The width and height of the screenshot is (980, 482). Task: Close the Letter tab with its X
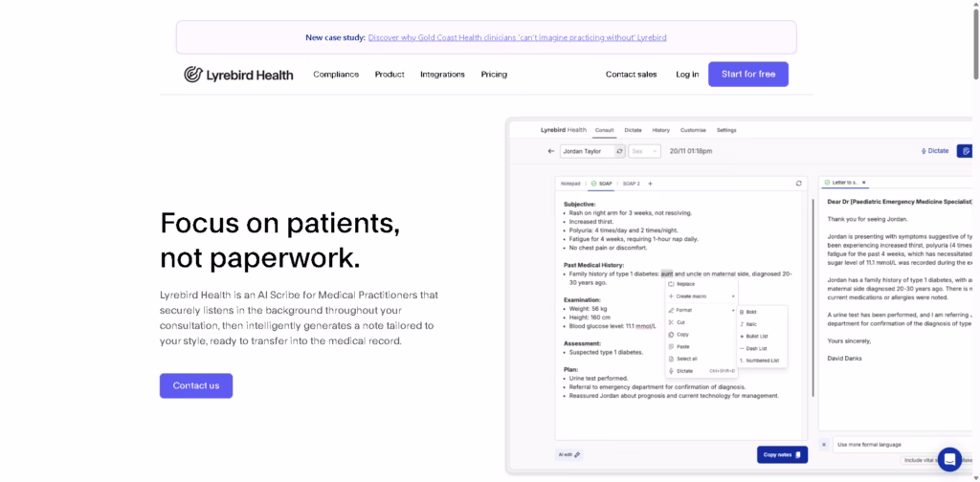pos(863,182)
